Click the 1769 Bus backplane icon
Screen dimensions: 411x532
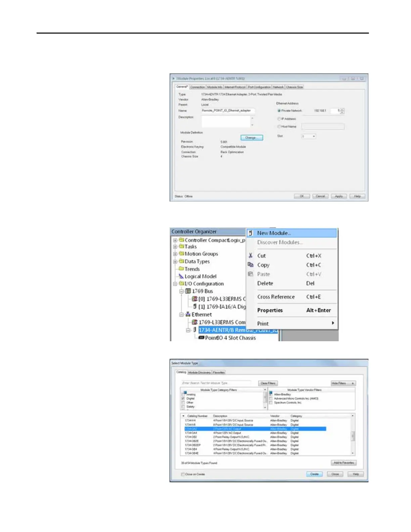tap(188, 291)
